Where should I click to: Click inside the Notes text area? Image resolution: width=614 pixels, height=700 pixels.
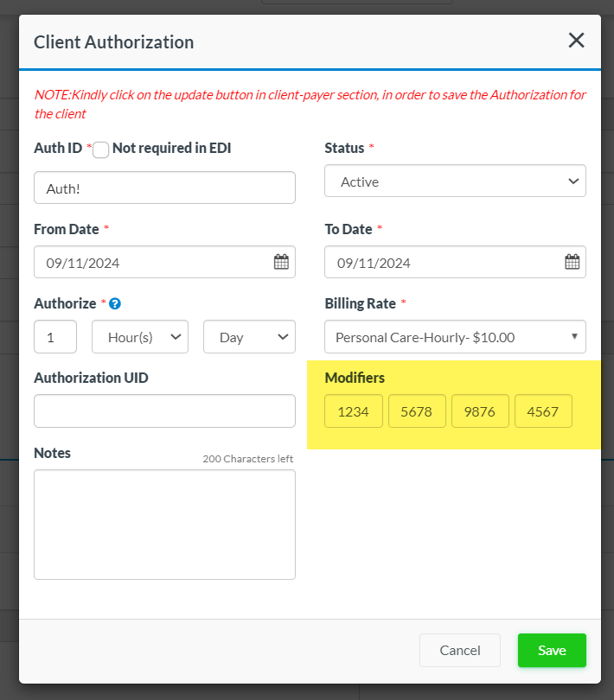164,524
